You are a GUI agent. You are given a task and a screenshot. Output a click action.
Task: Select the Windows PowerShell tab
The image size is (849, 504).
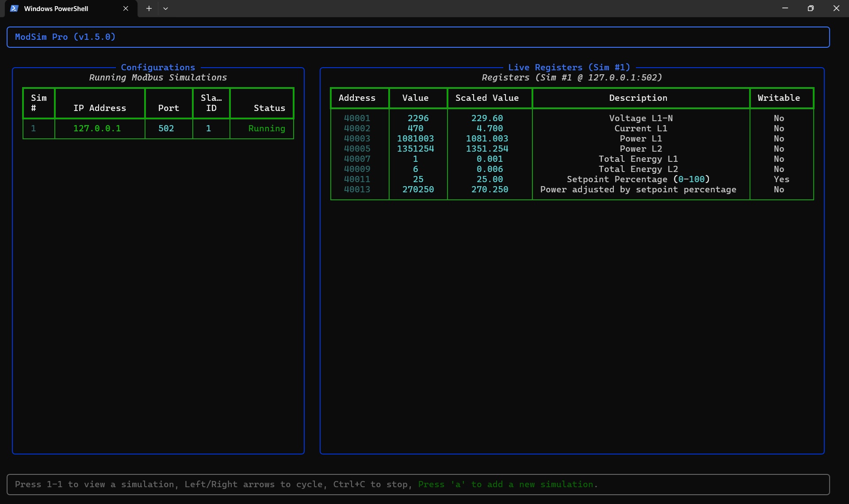[x=56, y=8]
